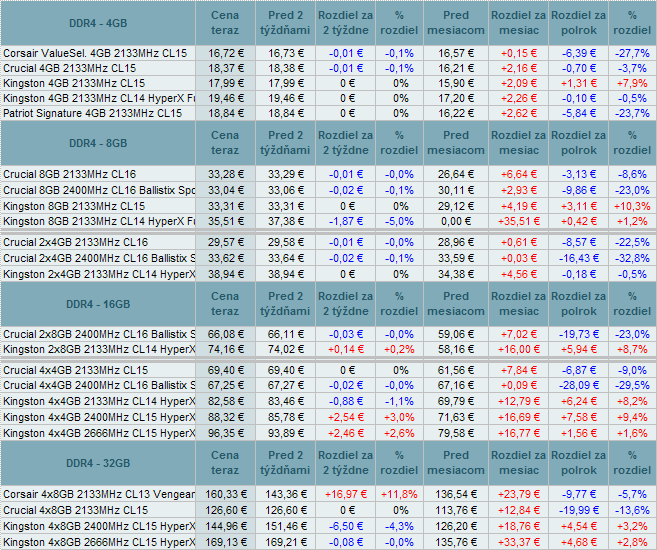Click the +23,79 € monthly difference

pos(519,494)
